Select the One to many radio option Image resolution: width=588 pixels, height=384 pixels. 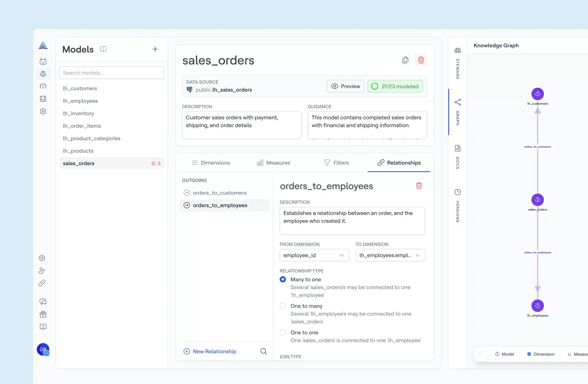click(x=283, y=306)
